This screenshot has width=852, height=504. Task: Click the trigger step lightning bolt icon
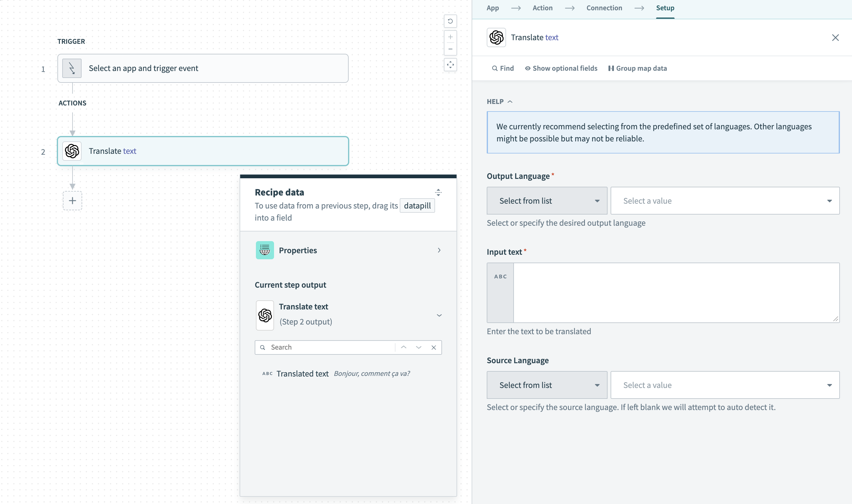click(x=72, y=68)
